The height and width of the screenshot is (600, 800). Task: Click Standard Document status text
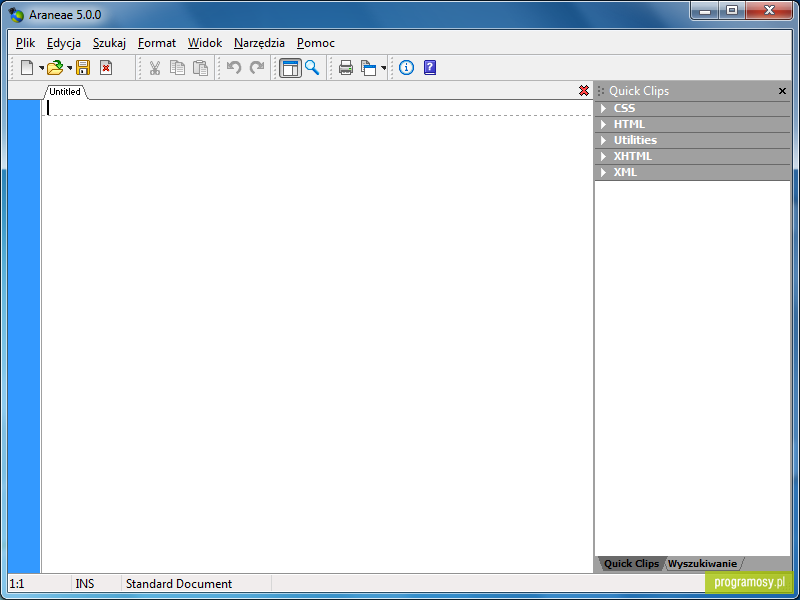179,583
